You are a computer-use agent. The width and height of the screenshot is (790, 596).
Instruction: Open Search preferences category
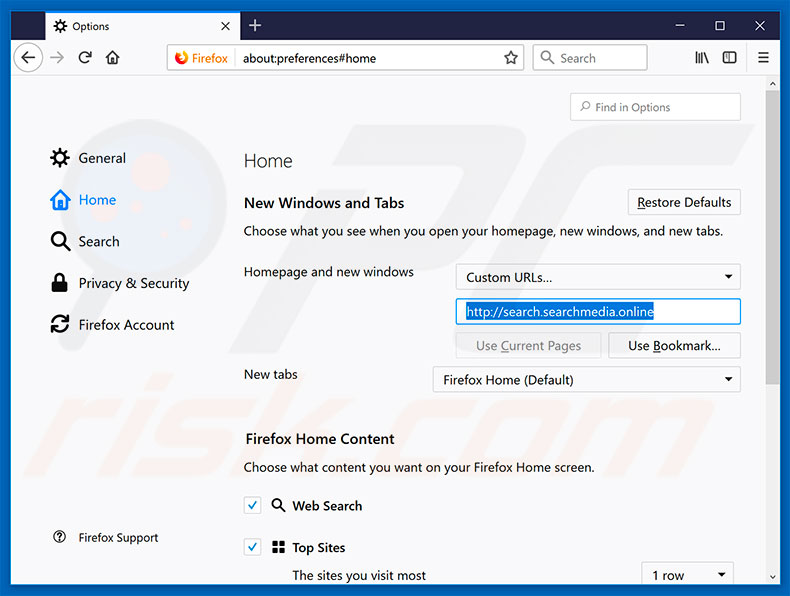pyautogui.click(x=85, y=241)
